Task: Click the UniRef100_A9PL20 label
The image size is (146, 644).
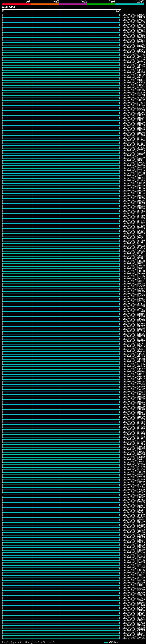Action: point(134,65)
